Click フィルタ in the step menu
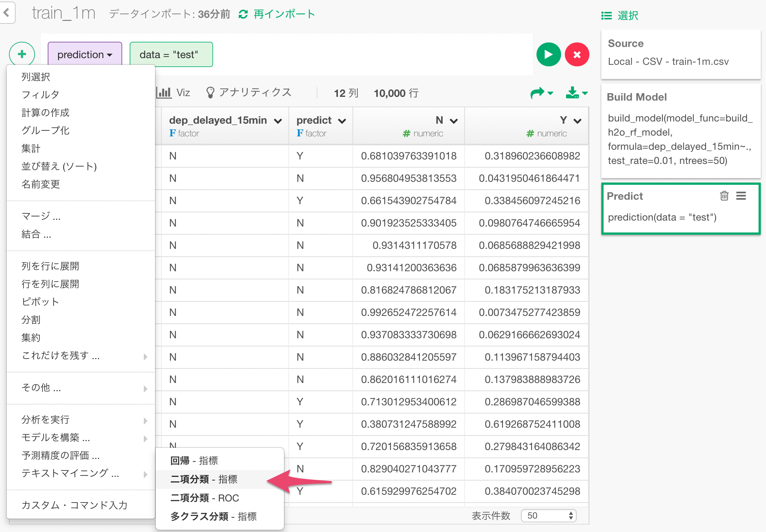 coord(40,95)
